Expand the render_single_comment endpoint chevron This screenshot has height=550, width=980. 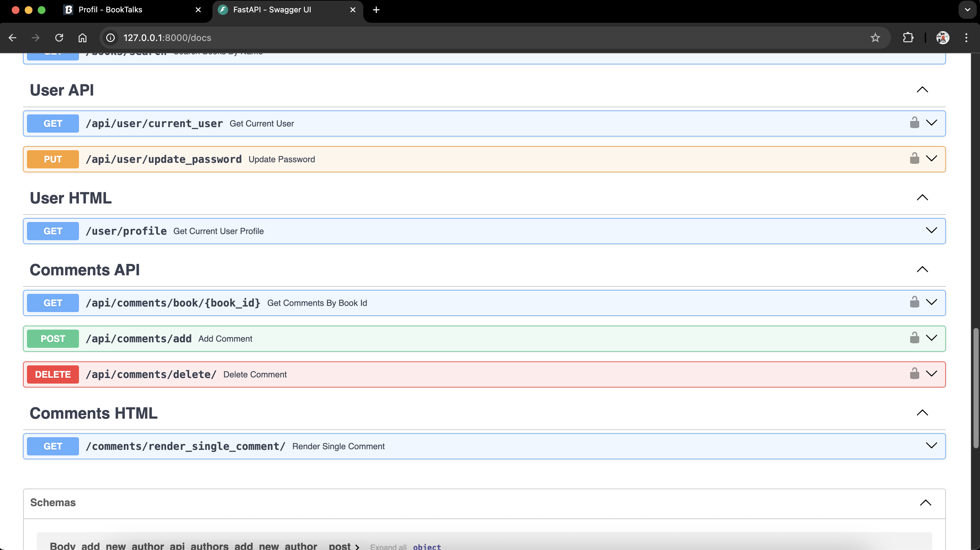click(x=931, y=445)
